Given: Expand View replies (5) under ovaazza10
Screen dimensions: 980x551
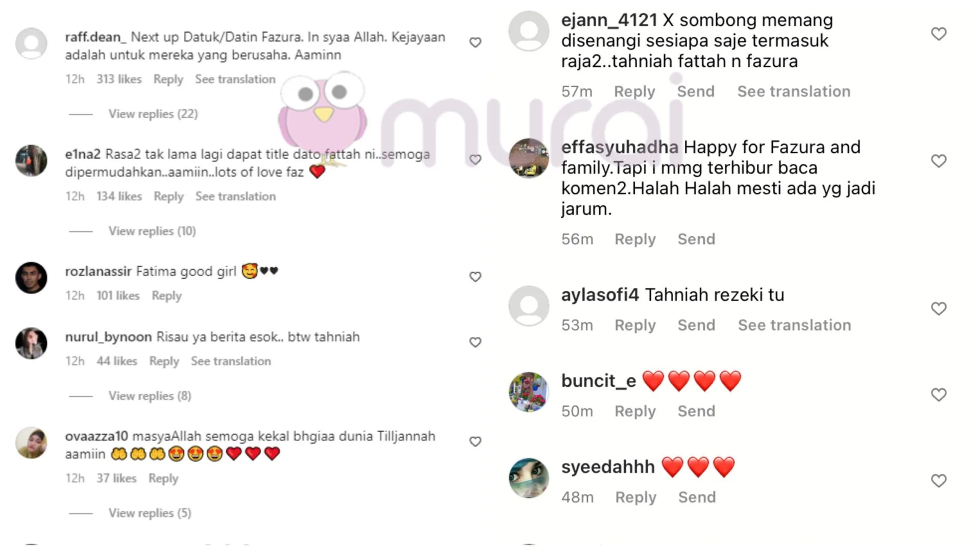Looking at the screenshot, I should pyautogui.click(x=150, y=513).
